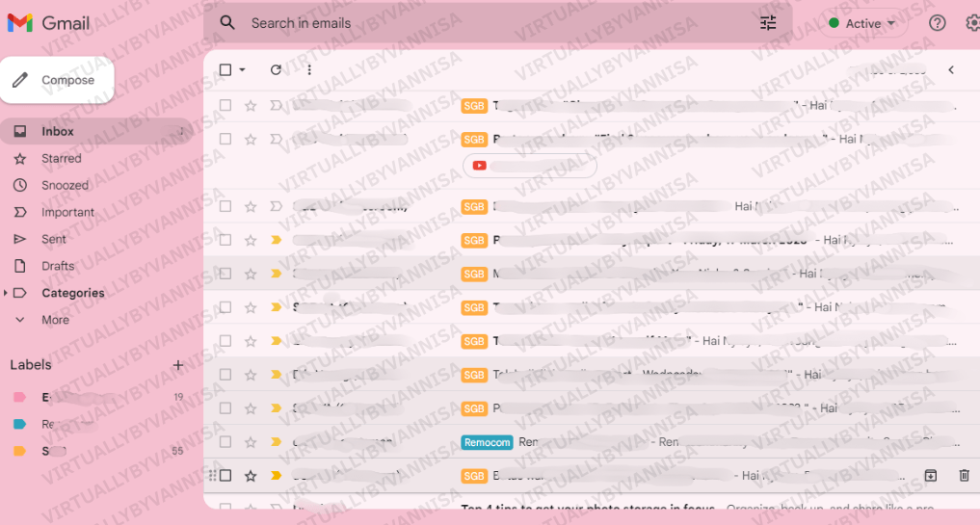This screenshot has height=525, width=980.
Task: Open the Settings gear
Action: (x=972, y=23)
